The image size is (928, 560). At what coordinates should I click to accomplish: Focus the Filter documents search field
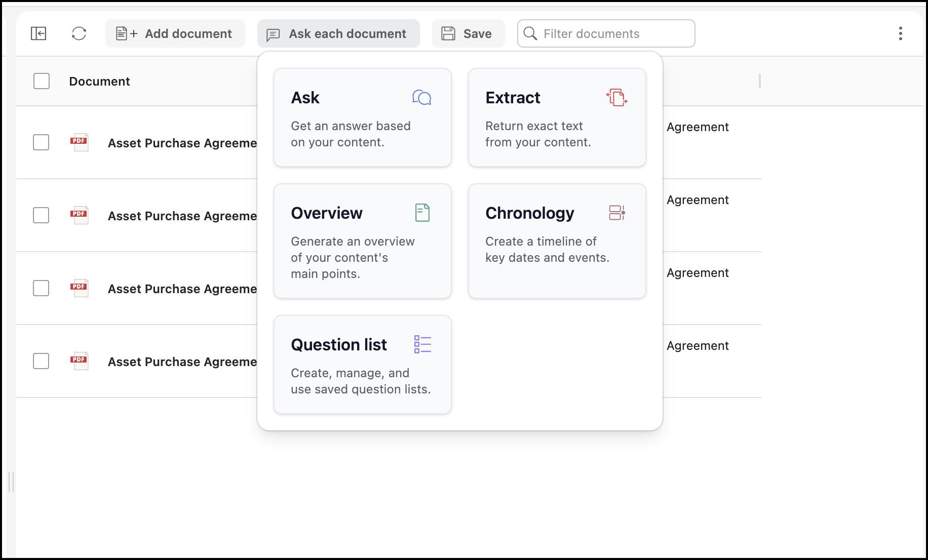click(606, 33)
